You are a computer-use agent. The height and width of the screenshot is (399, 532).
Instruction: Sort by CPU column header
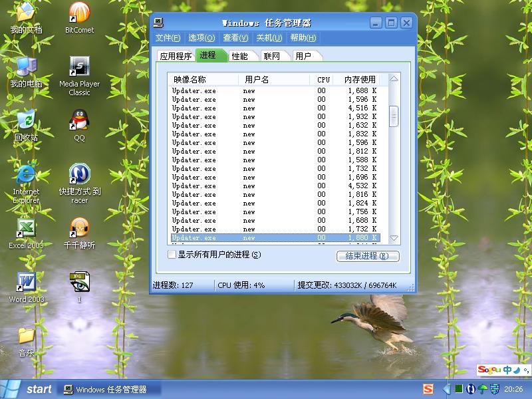click(323, 80)
